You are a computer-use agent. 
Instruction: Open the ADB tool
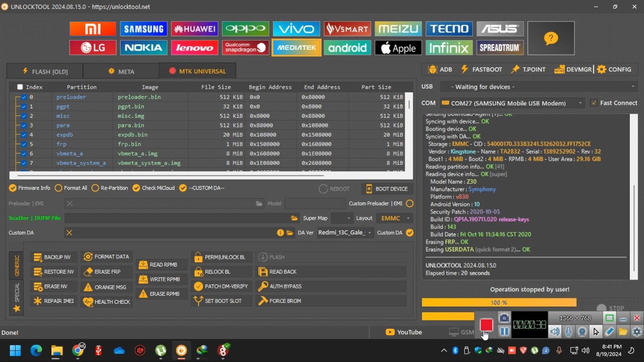[x=440, y=69]
